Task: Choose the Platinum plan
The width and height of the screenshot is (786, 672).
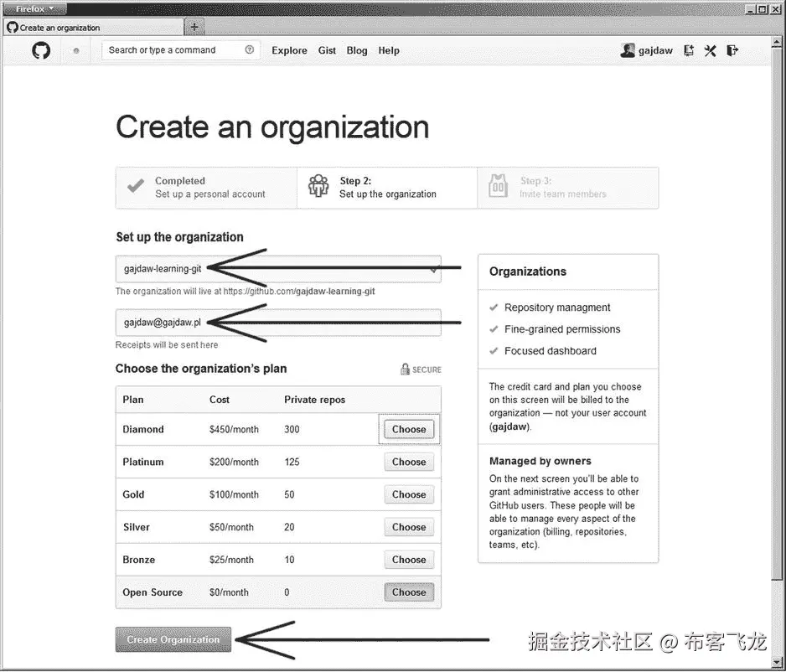Action: (409, 462)
